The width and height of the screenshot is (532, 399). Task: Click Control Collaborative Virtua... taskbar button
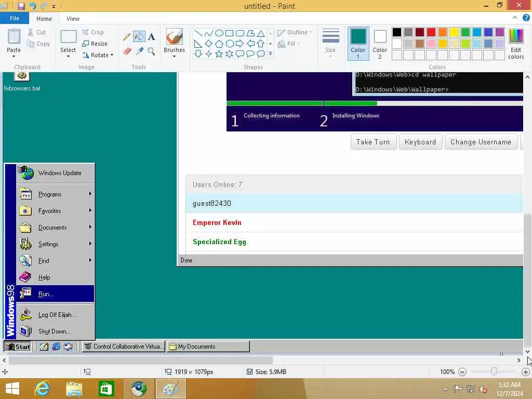[124, 347]
